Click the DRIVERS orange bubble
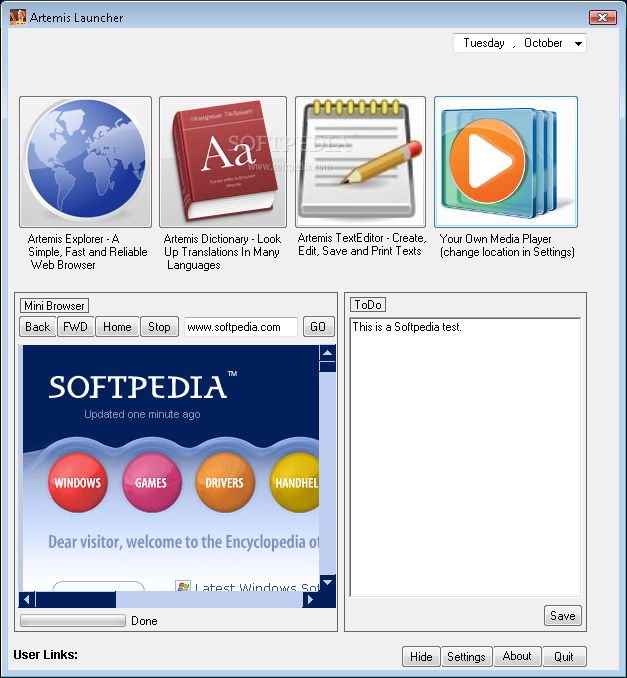 (225, 483)
